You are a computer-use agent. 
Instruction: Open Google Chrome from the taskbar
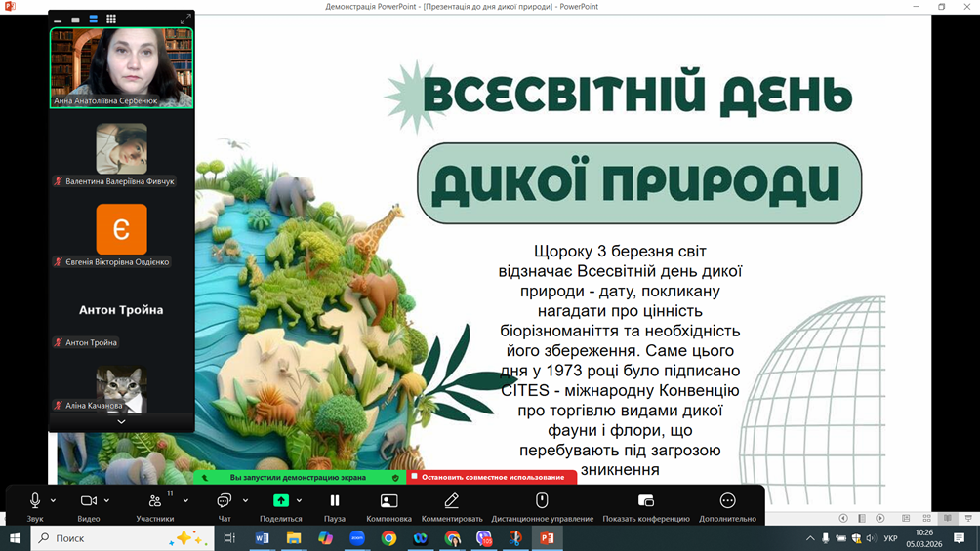[388, 538]
